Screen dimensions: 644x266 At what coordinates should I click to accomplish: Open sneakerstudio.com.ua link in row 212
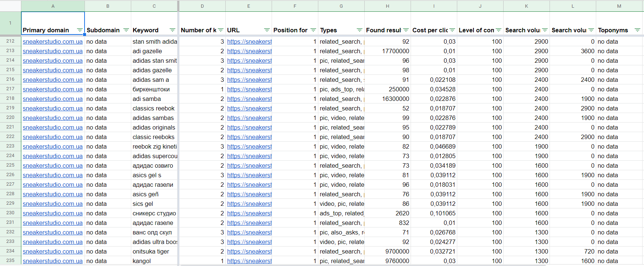pyautogui.click(x=53, y=41)
